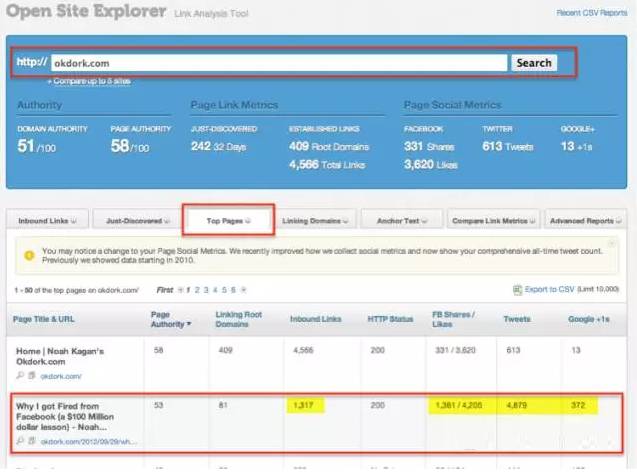Click the yellow info icon in the notice
The image size is (637, 472).
pos(29,255)
